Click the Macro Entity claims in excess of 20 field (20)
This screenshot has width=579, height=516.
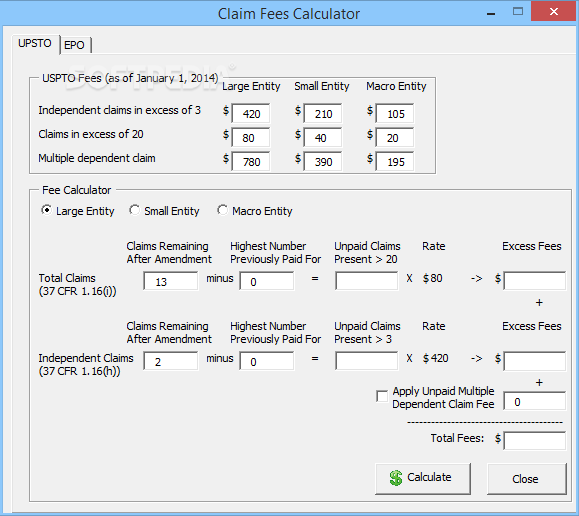coord(394,137)
